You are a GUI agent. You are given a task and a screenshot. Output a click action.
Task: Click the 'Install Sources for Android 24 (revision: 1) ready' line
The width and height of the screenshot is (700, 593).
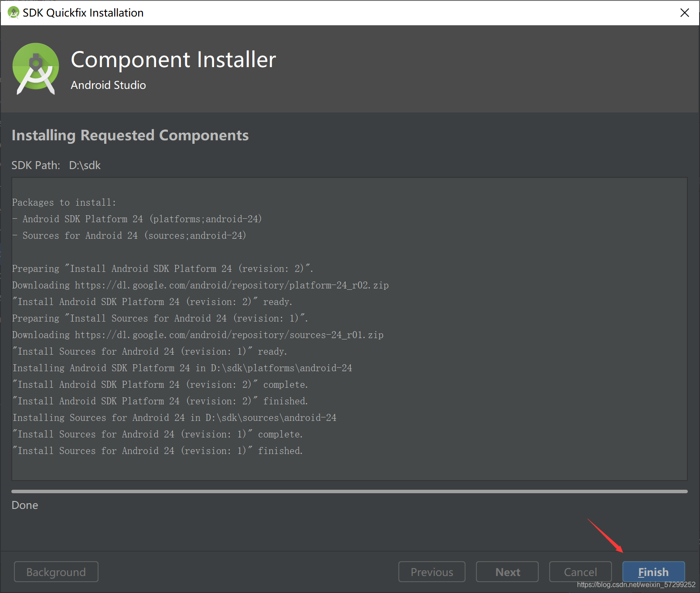pyautogui.click(x=150, y=352)
